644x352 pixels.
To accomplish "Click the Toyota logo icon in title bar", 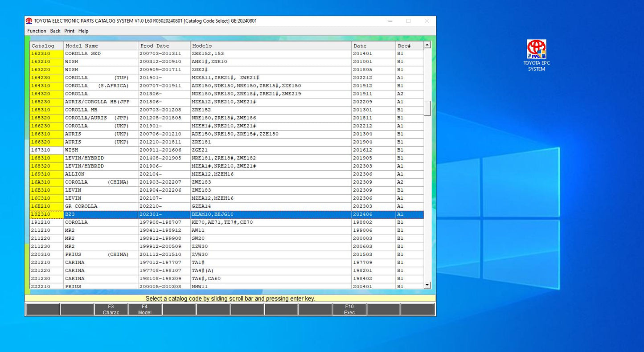I will [29, 21].
